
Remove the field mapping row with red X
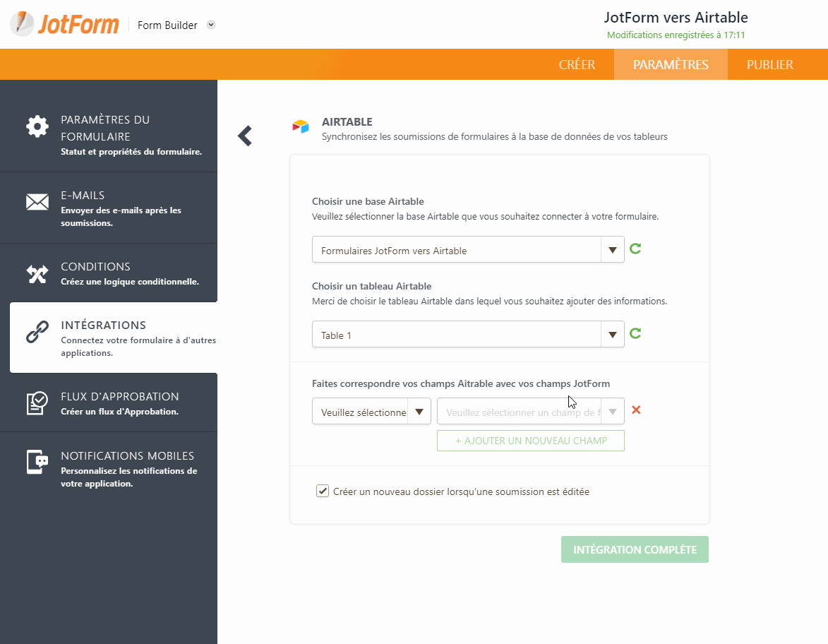636,410
